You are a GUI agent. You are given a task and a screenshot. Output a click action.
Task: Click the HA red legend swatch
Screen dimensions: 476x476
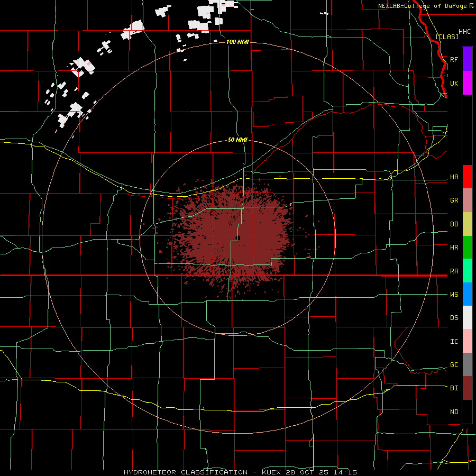467,177
